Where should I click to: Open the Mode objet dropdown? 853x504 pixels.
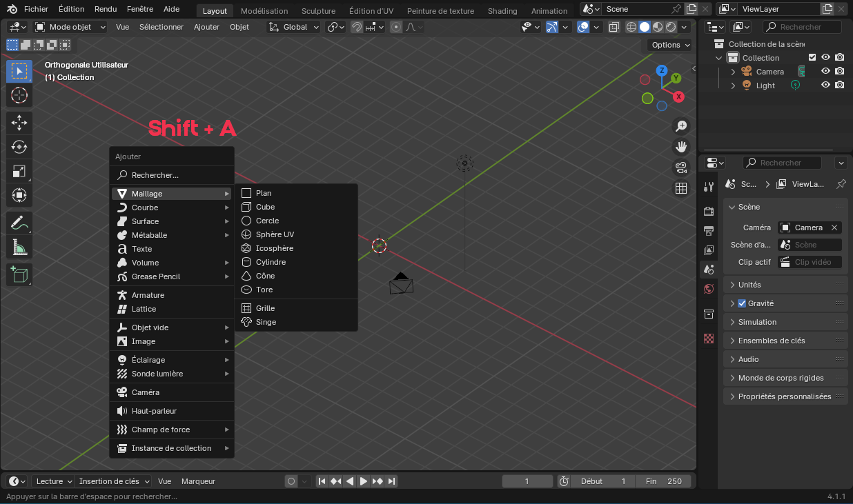click(69, 26)
